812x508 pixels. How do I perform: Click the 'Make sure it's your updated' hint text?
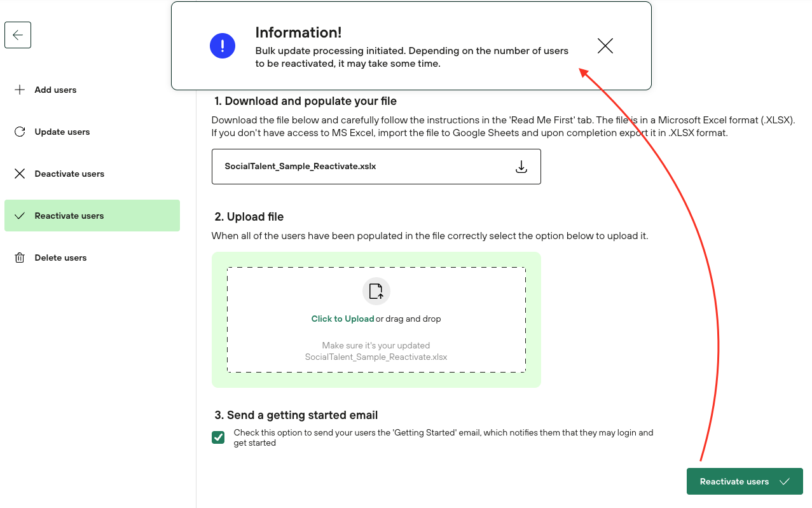click(x=376, y=346)
